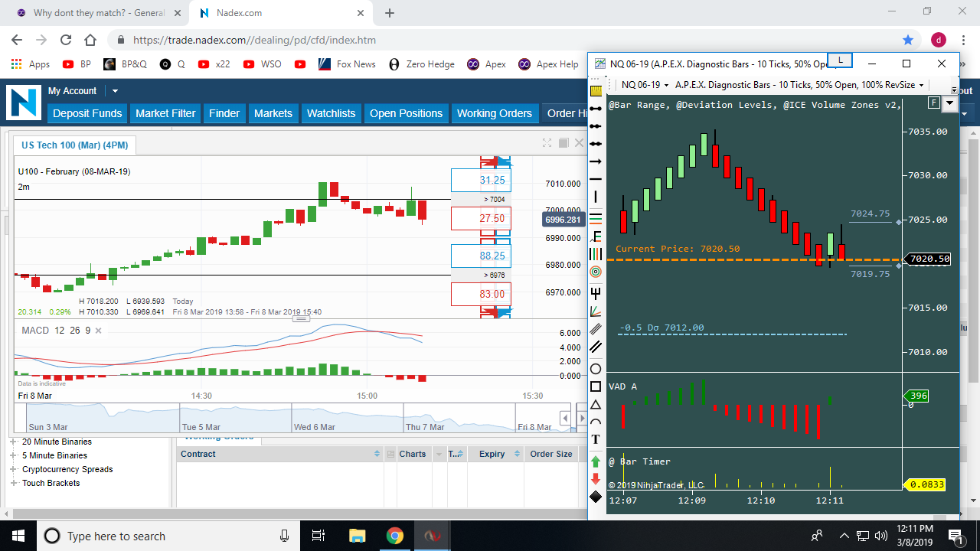The width and height of the screenshot is (980, 551).
Task: Open the Markets tab
Action: [273, 113]
